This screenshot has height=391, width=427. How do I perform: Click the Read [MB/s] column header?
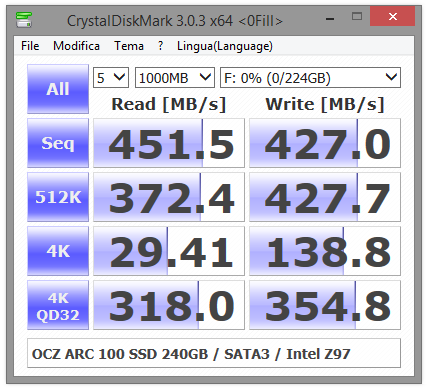tap(169, 104)
